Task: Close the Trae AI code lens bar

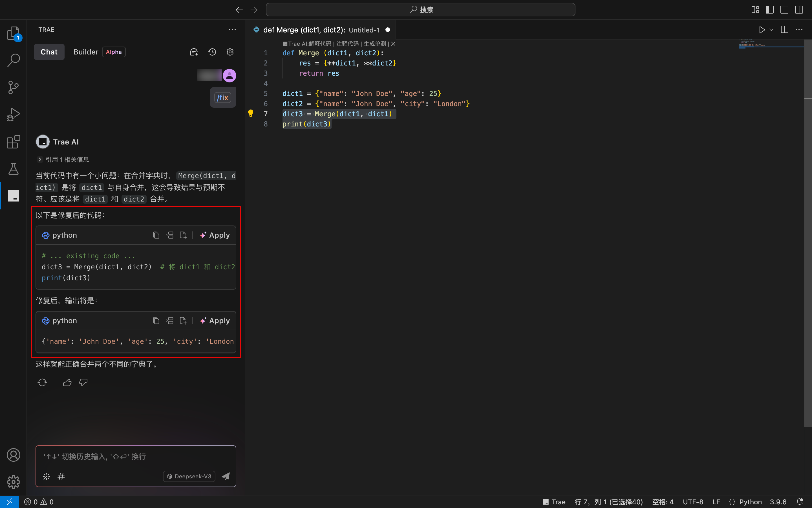Action: click(x=393, y=44)
